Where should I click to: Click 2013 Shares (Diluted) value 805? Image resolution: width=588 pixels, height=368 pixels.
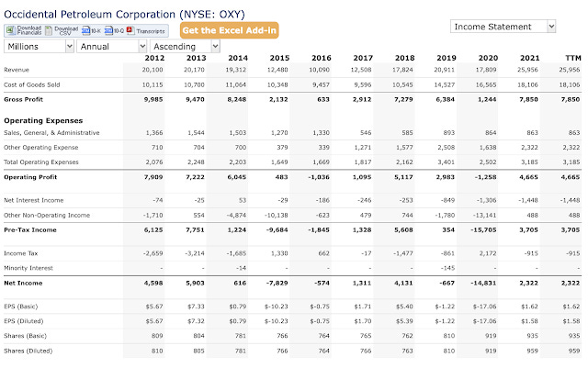(x=198, y=351)
